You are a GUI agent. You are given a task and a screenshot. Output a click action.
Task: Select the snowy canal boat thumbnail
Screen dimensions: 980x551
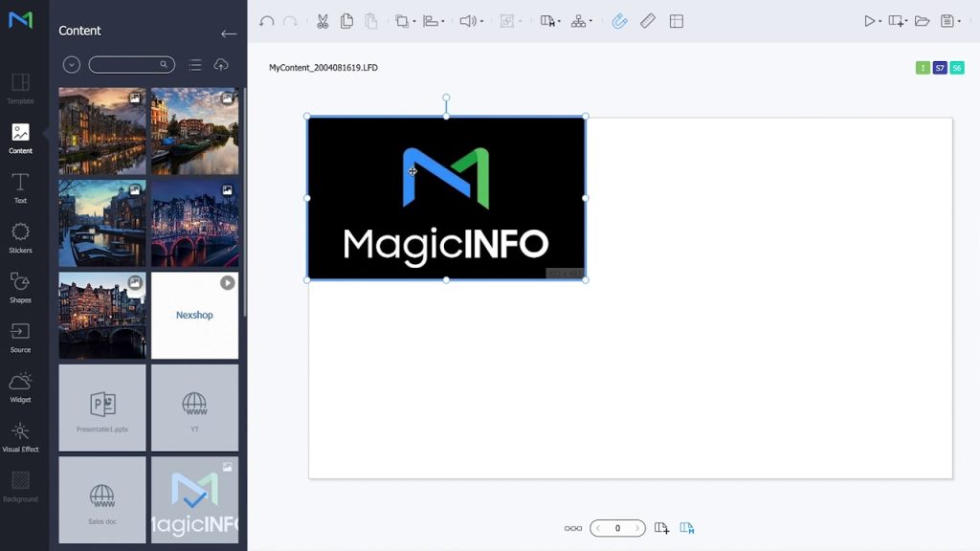(101, 223)
